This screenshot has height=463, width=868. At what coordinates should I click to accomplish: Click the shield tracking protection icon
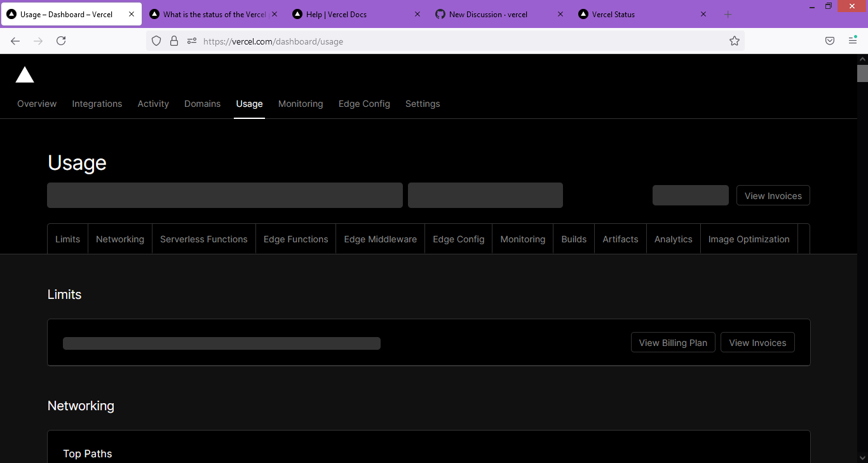tap(156, 41)
